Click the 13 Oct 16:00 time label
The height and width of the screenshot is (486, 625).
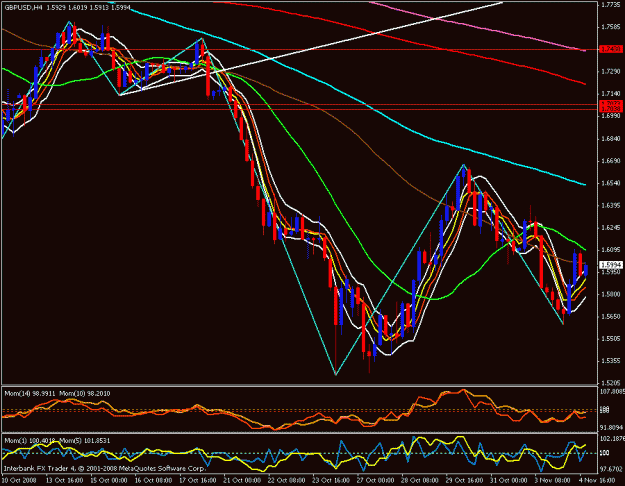[x=65, y=480]
